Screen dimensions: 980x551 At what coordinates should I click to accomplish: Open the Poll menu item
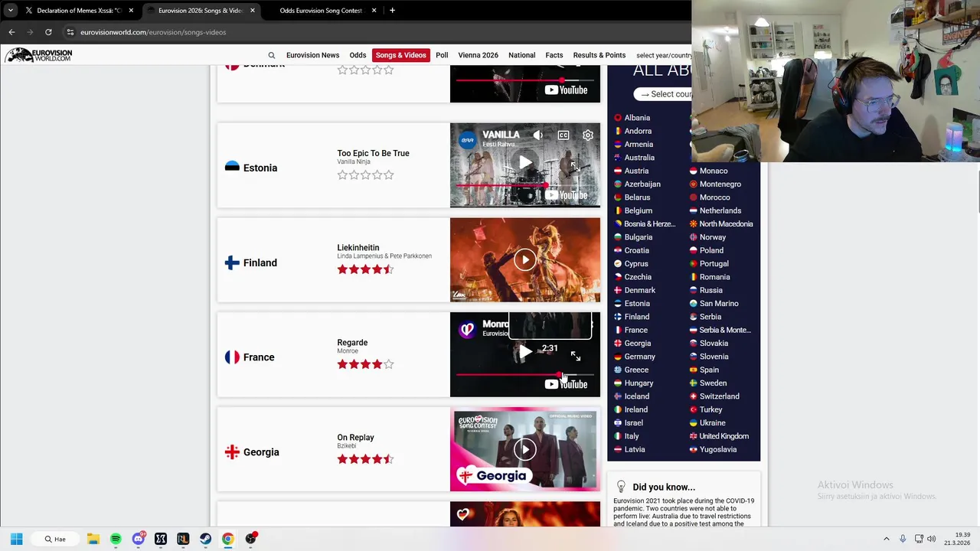coord(442,55)
